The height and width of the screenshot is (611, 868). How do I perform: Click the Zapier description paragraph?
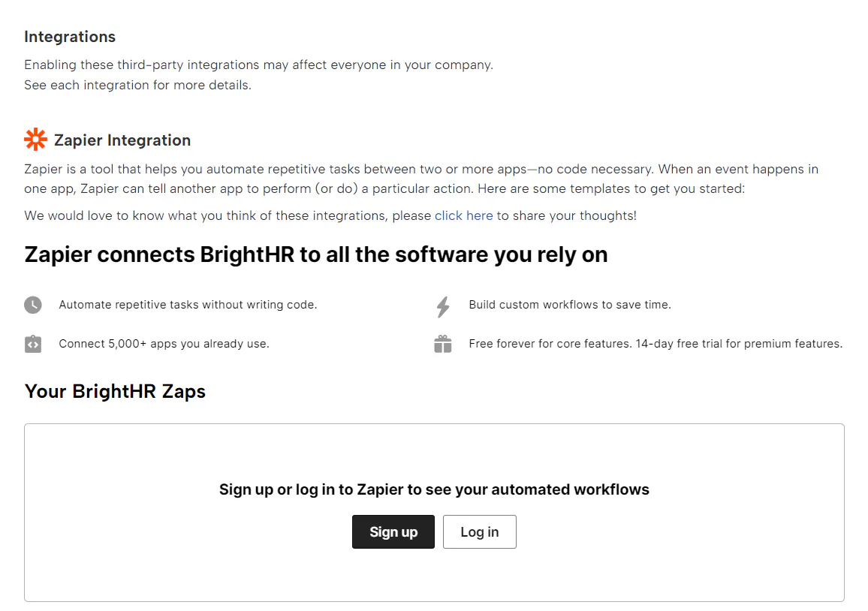(x=420, y=179)
